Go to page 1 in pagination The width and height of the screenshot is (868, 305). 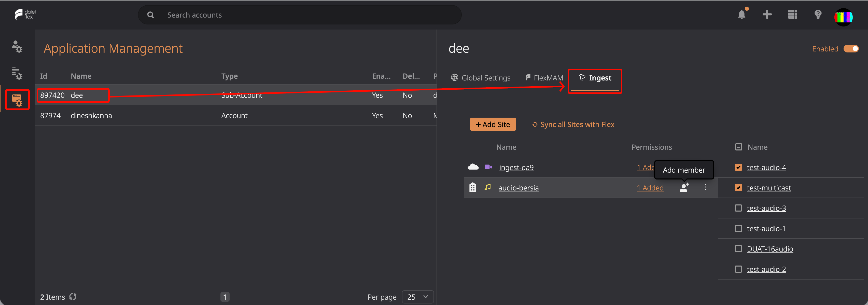point(225,297)
